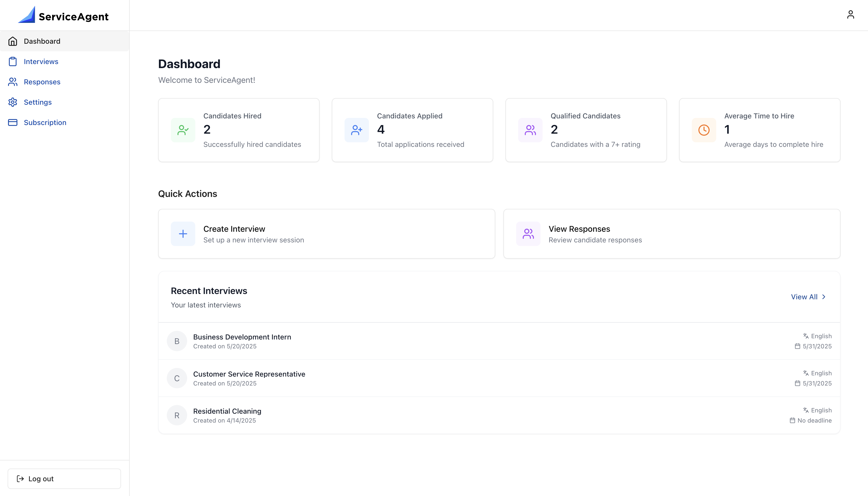Click the Responses people icon in sidebar
Screen dimensions: 868x496
[13, 82]
